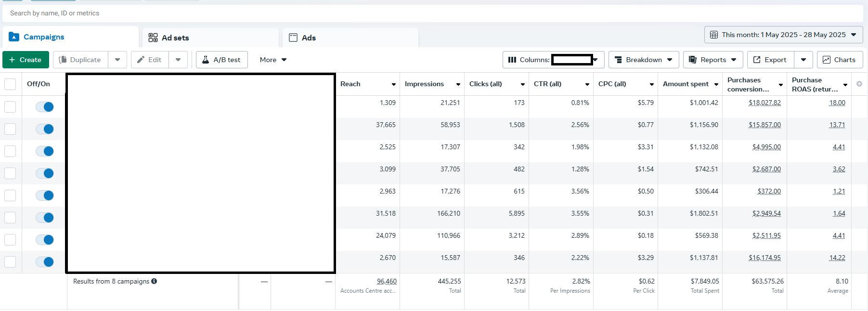Open the Charts view
Viewport: 868px width, 311px height.
(x=839, y=60)
